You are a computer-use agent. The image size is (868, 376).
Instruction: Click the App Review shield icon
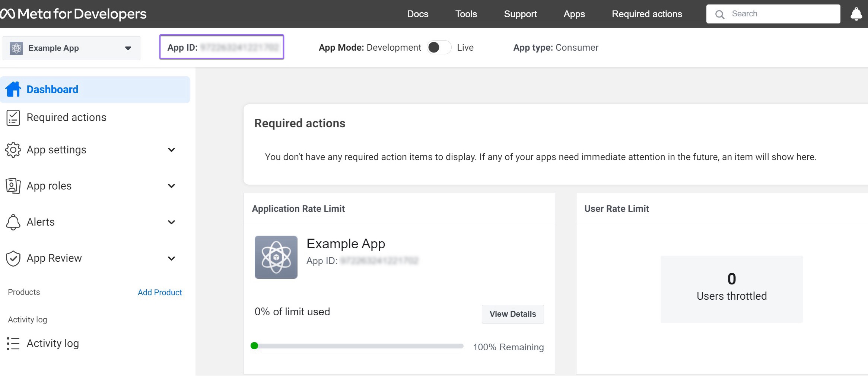[x=13, y=258]
